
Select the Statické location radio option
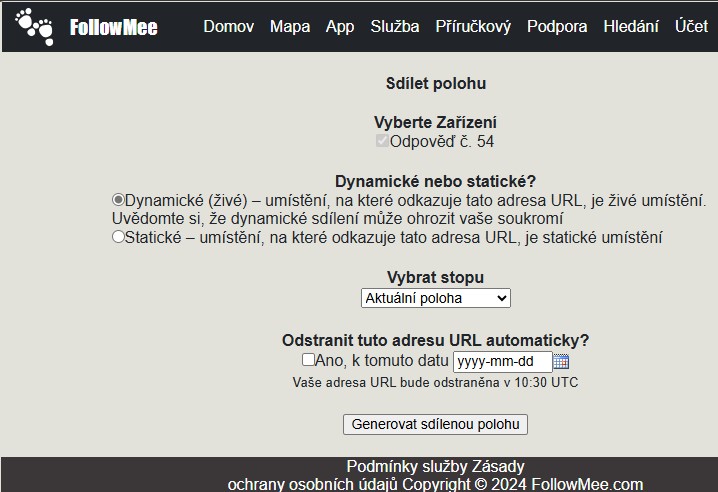[119, 237]
